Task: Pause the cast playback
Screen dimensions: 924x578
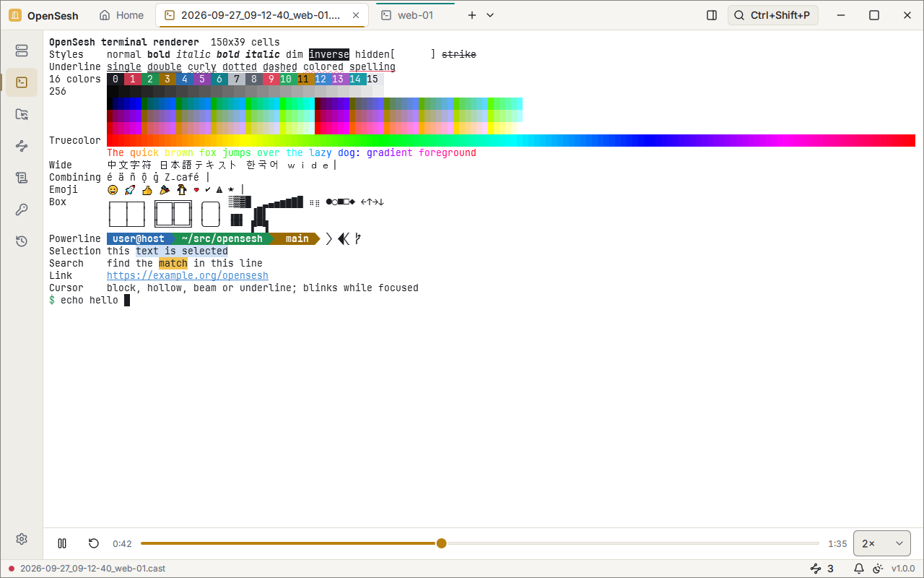Action: [62, 543]
